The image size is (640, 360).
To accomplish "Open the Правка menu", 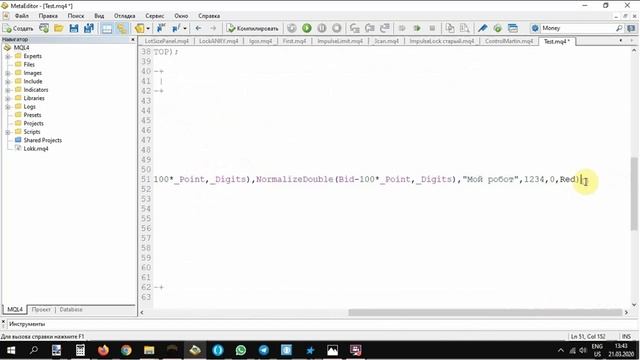I will [x=48, y=16].
